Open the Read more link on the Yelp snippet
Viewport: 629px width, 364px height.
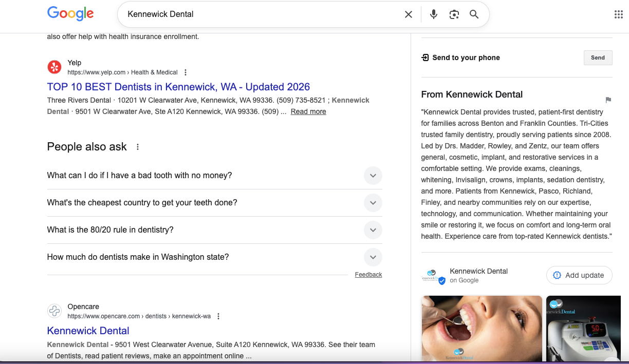point(308,111)
